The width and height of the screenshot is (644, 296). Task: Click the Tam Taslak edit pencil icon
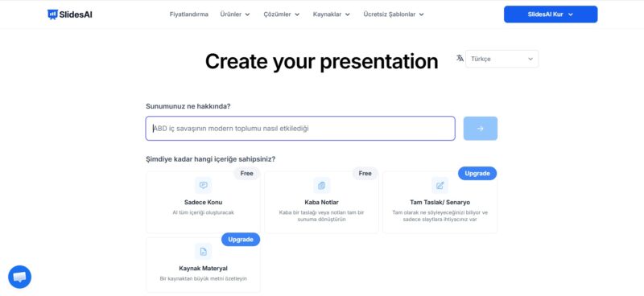click(x=440, y=186)
